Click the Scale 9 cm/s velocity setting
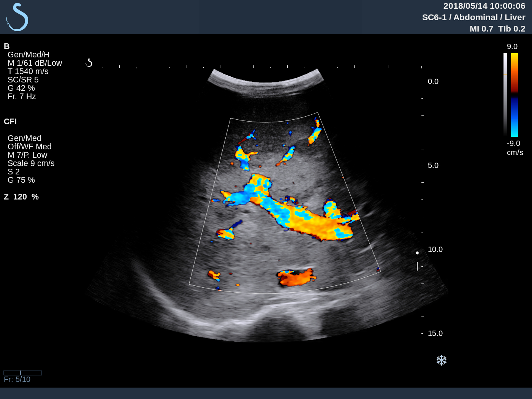This screenshot has height=399, width=532. (x=32, y=163)
